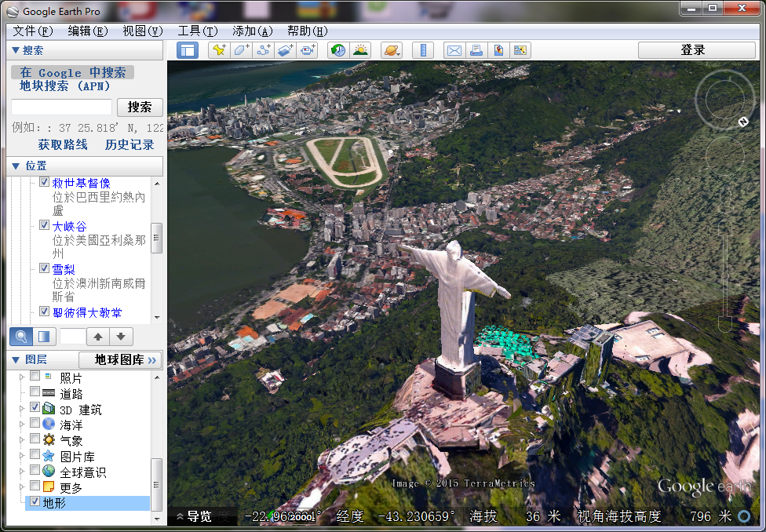Enable the 照片 layer checkbox

pos(35,376)
